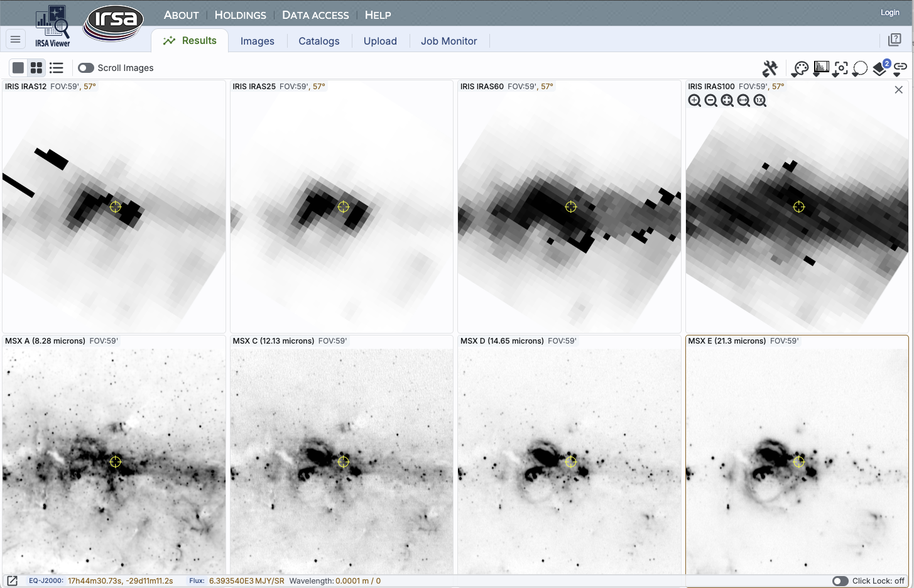Zoom IRAS100 image to fit

coord(727,101)
